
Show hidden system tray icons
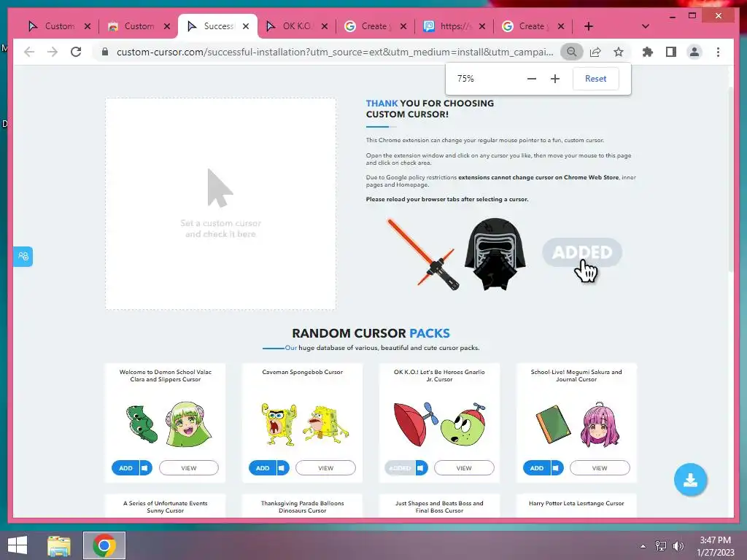point(643,545)
